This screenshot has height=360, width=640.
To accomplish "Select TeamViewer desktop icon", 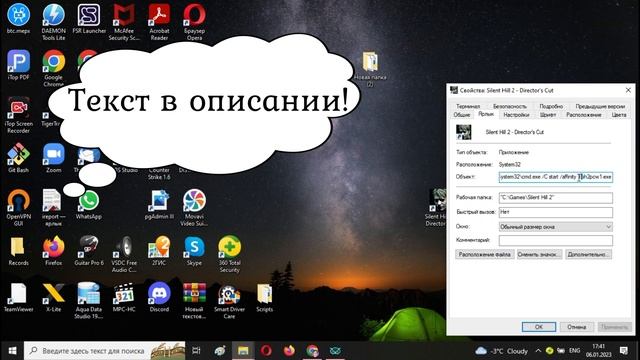I will click(x=18, y=297).
